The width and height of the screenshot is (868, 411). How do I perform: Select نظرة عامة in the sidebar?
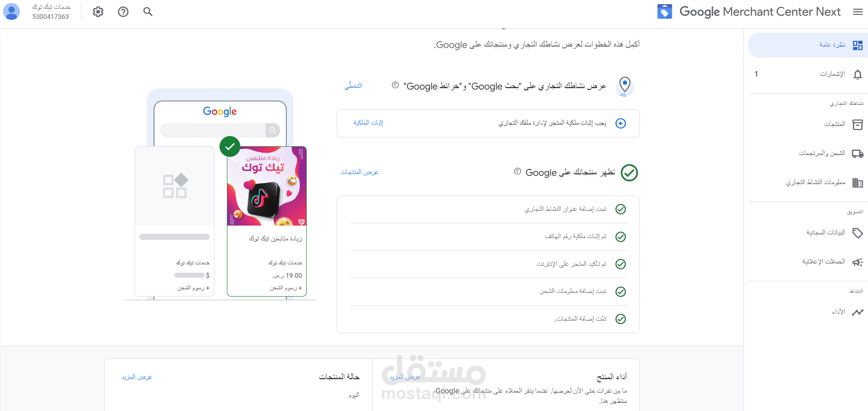point(808,45)
